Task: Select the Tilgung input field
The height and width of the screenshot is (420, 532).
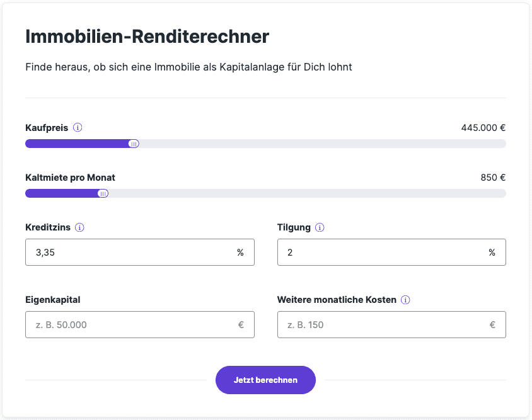Action: pyautogui.click(x=378, y=253)
